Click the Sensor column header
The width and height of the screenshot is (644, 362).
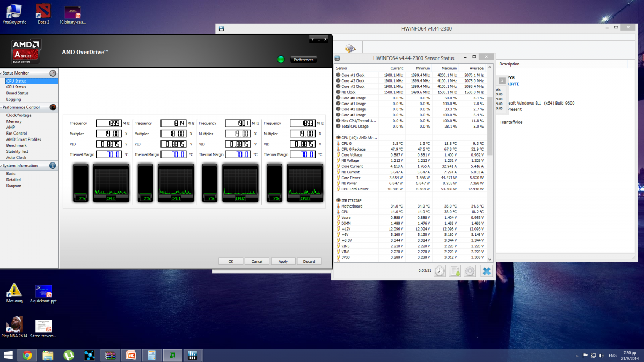coord(356,68)
